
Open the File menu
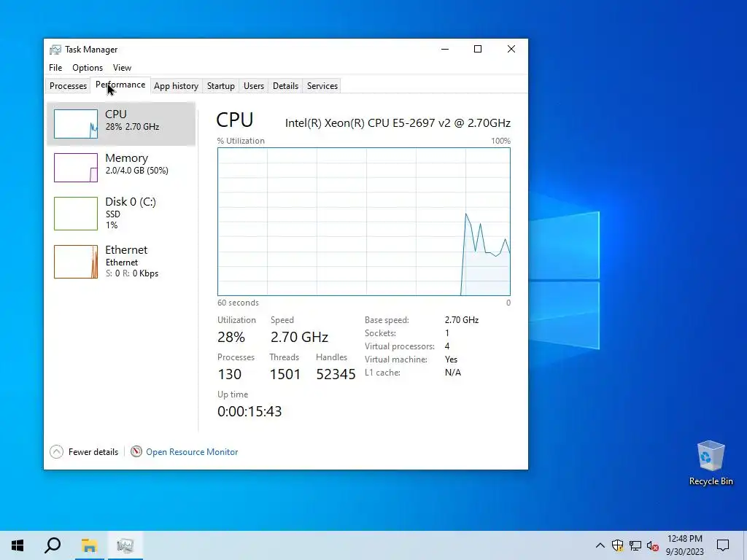55,68
